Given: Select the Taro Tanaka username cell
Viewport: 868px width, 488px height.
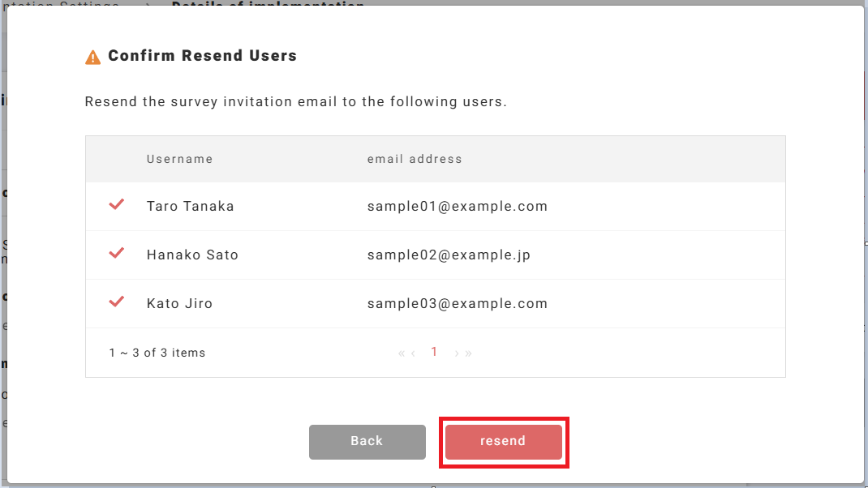Looking at the screenshot, I should [191, 207].
